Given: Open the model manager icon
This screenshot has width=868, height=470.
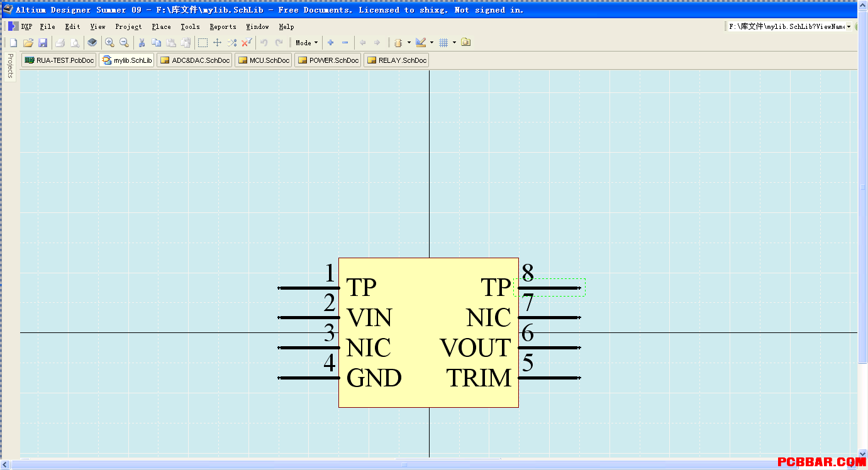Looking at the screenshot, I should pyautogui.click(x=465, y=43).
